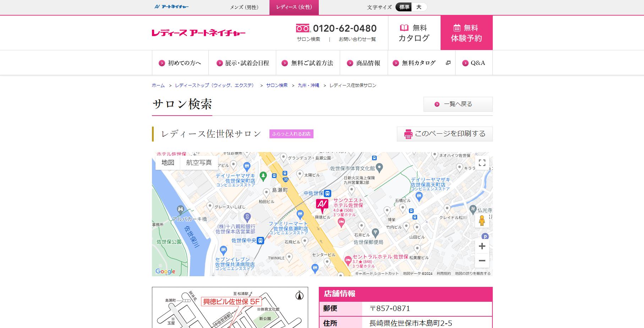Viewport: 644px width, 328px height.
Task: Click the 佐世保郵便局 post office marker
Action: pyautogui.click(x=375, y=233)
